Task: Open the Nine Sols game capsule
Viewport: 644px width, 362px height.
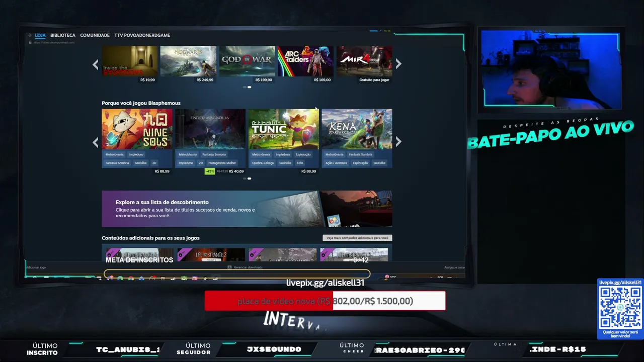Action: pyautogui.click(x=137, y=129)
